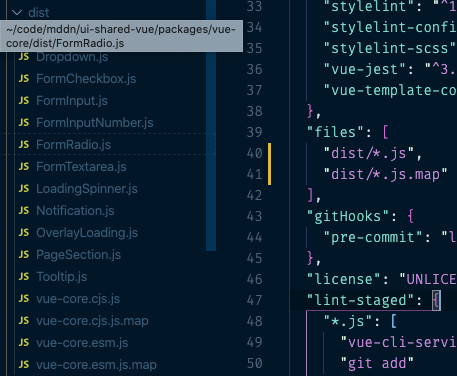Click the JS icon beside OverlayLoading.js
Image resolution: width=457 pixels, height=376 pixels.
[24, 233]
